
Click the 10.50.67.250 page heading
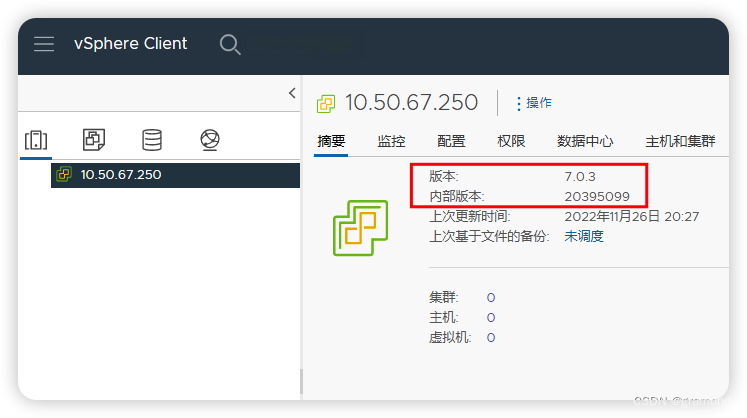click(411, 102)
